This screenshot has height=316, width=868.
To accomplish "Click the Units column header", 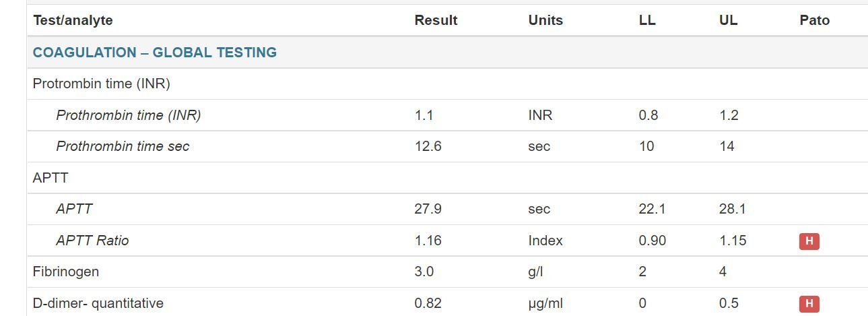I will [545, 20].
